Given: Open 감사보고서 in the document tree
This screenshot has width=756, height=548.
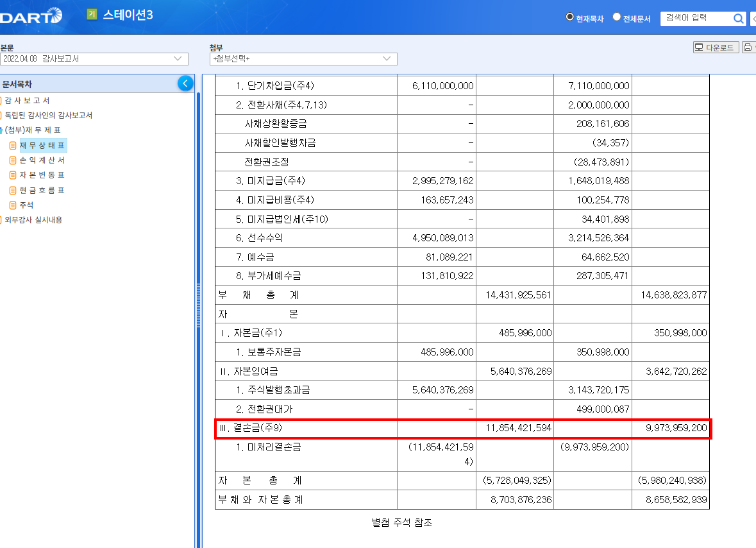Looking at the screenshot, I should click(x=27, y=100).
